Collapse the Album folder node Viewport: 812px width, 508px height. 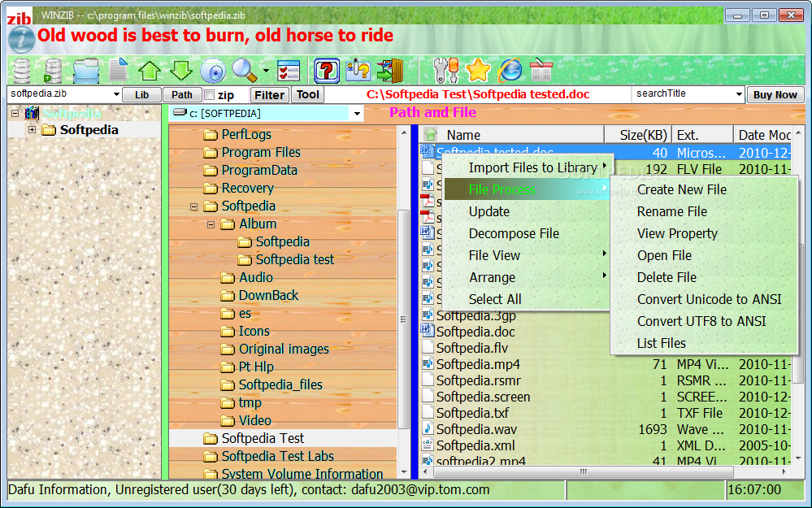coord(211,224)
